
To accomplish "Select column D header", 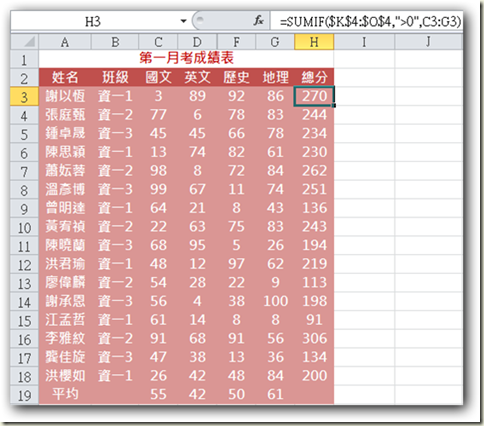I will [197, 42].
